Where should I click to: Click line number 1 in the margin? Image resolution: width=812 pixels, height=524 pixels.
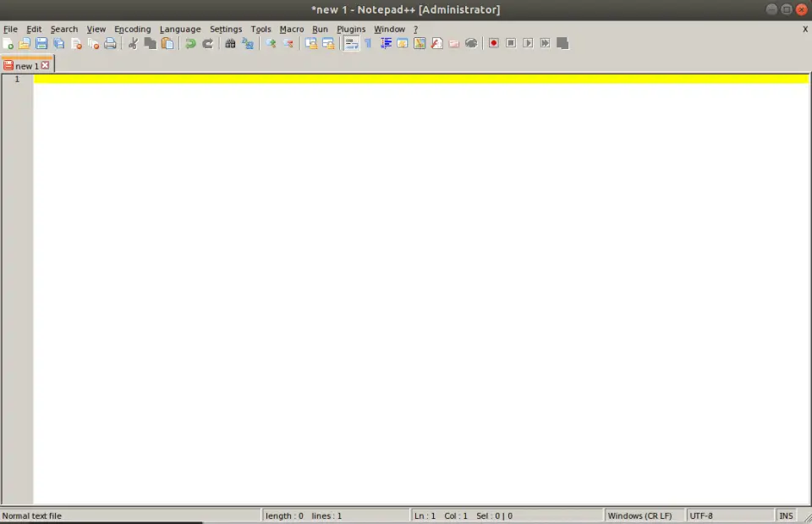click(x=17, y=78)
